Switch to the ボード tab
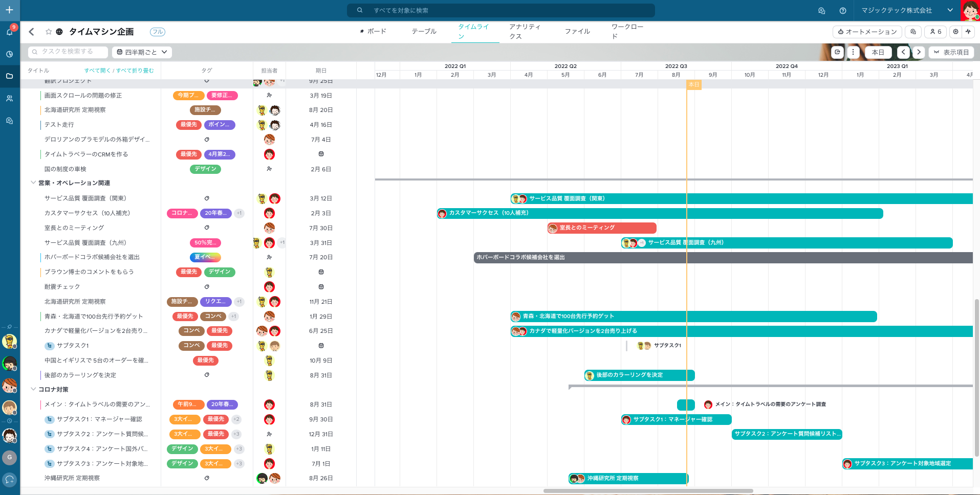This screenshot has height=495, width=980. pyautogui.click(x=373, y=32)
